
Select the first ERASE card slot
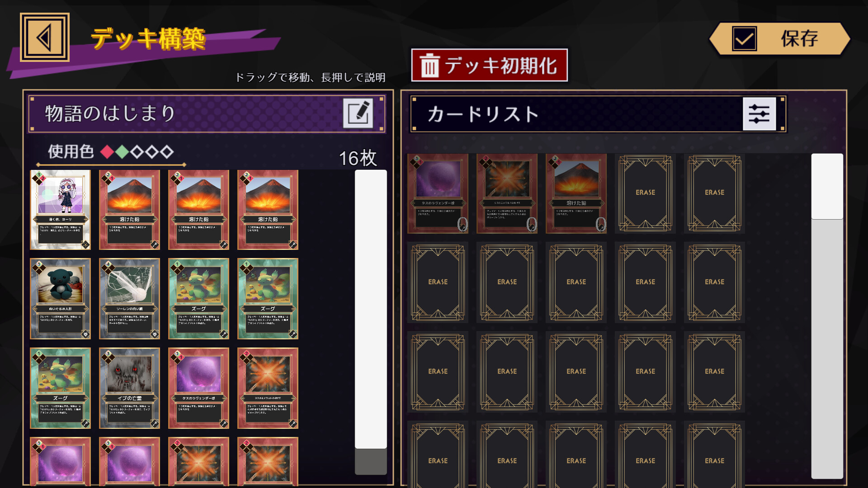(x=645, y=193)
